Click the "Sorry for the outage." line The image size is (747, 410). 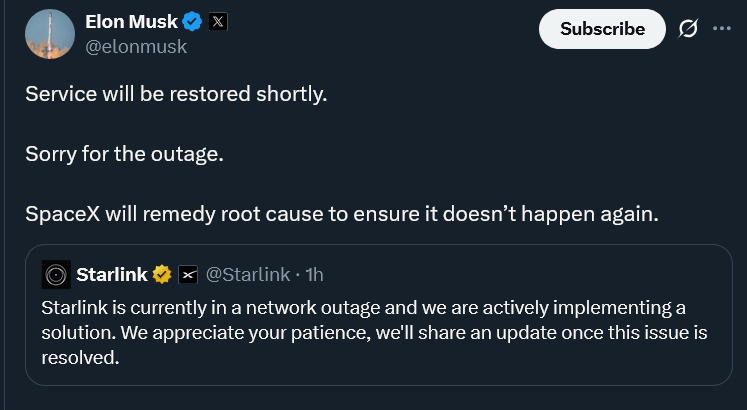(125, 154)
